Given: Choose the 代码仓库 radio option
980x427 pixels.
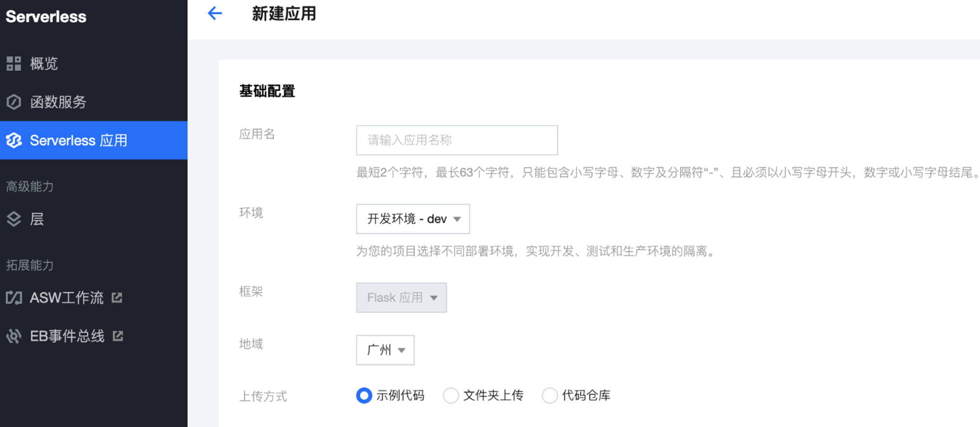Looking at the screenshot, I should [x=550, y=395].
